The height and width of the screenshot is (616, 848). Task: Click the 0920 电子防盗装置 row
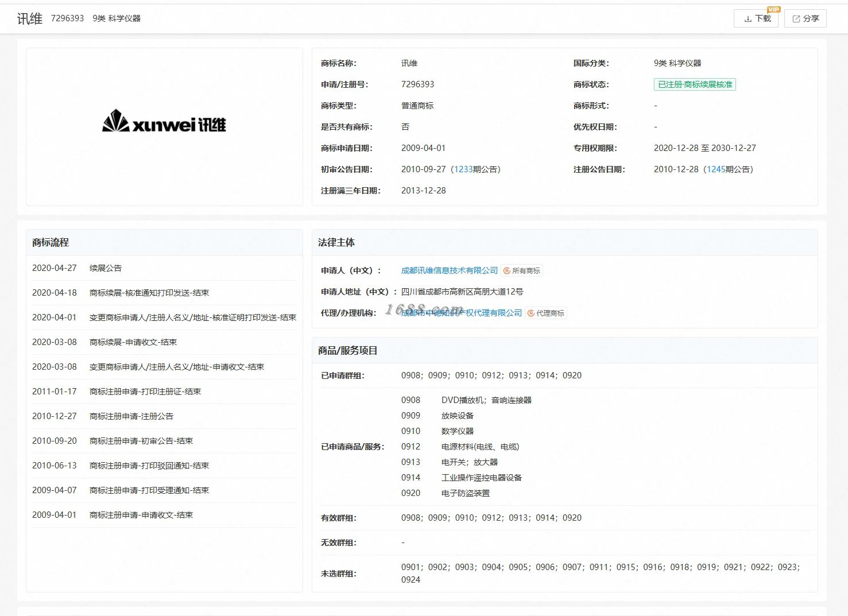pyautogui.click(x=446, y=493)
